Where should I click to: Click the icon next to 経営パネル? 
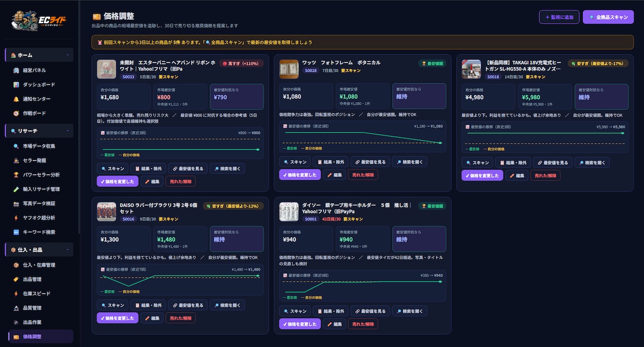[16, 70]
